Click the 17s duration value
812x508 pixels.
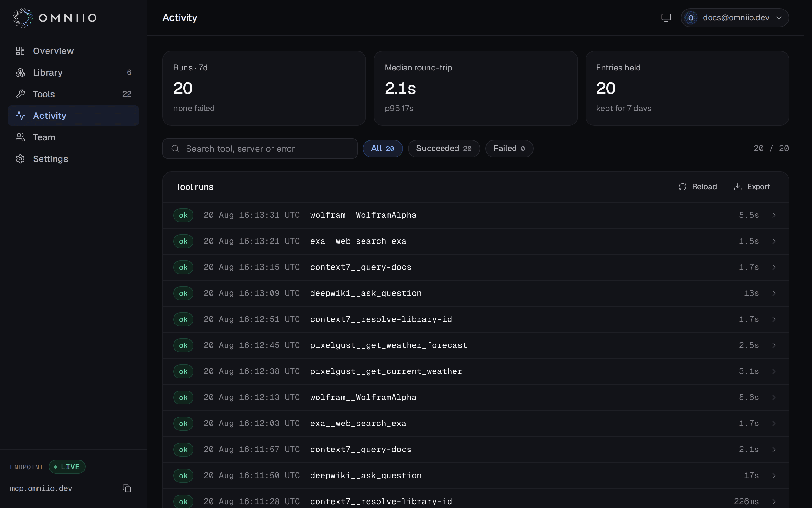point(751,476)
